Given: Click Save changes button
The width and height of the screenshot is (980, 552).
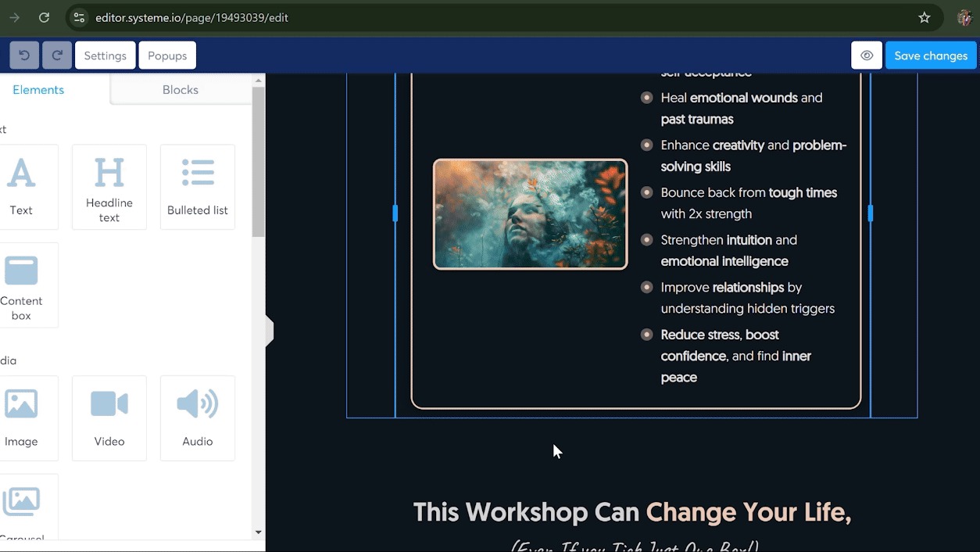Looking at the screenshot, I should pyautogui.click(x=931, y=56).
